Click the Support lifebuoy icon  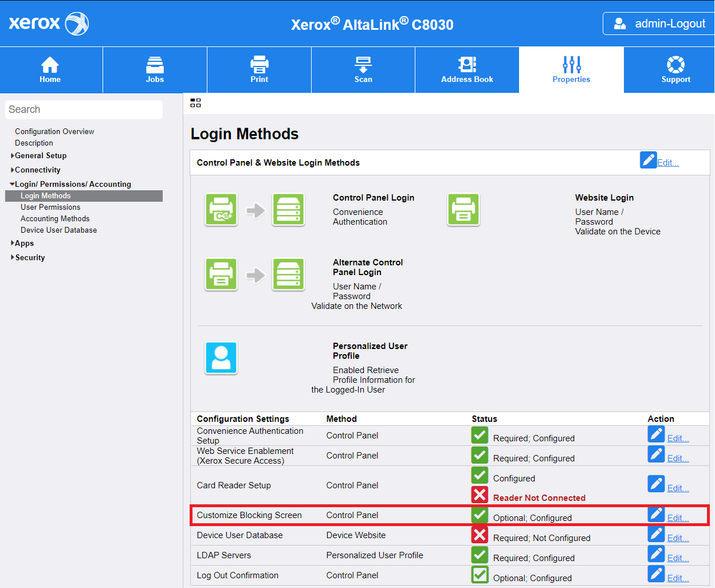(x=675, y=65)
